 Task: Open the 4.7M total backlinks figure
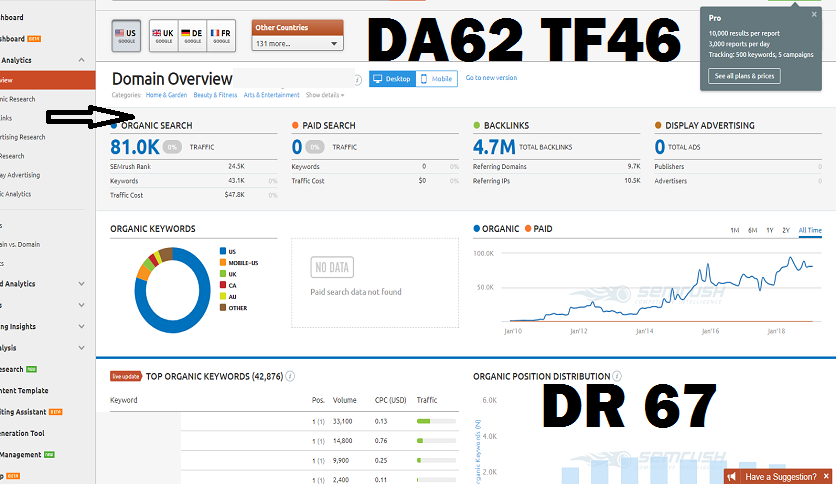(x=494, y=147)
